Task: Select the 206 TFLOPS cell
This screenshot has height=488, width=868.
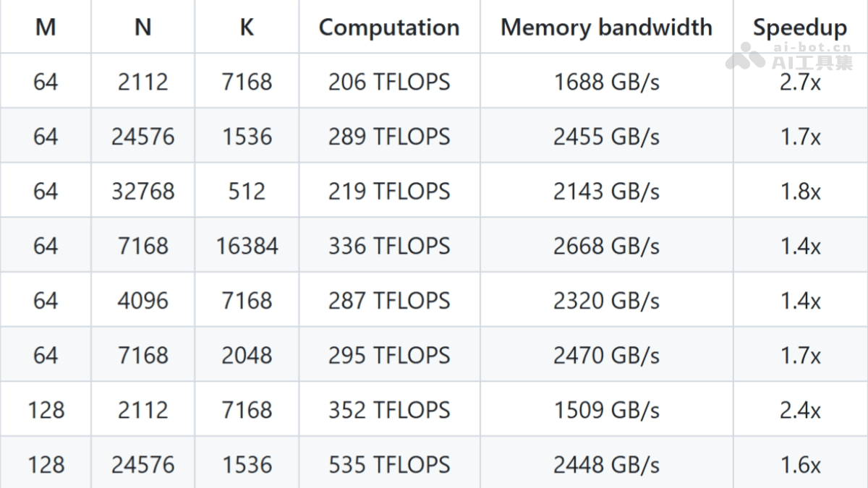Action: [x=389, y=82]
